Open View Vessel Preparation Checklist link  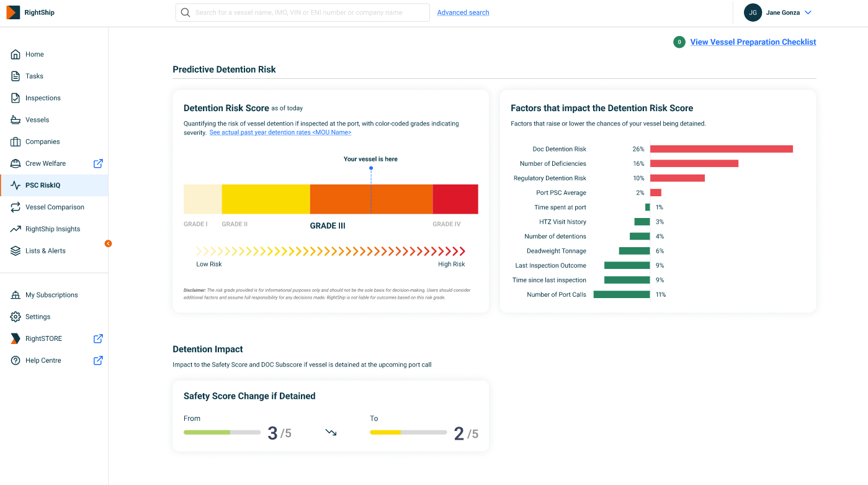[x=753, y=42]
